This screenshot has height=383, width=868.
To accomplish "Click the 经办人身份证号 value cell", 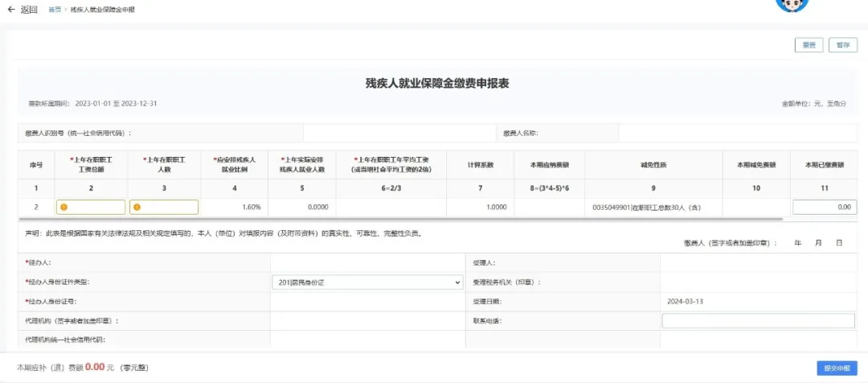I will tap(367, 302).
